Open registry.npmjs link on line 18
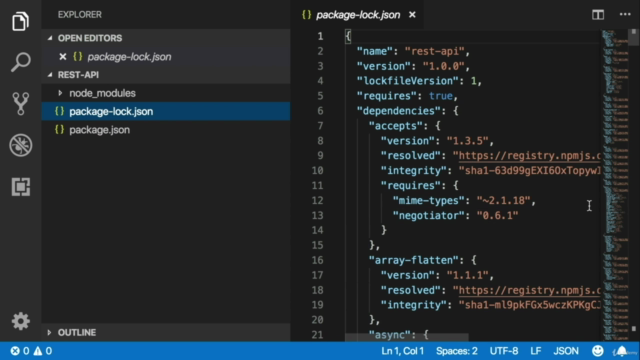 (530, 290)
